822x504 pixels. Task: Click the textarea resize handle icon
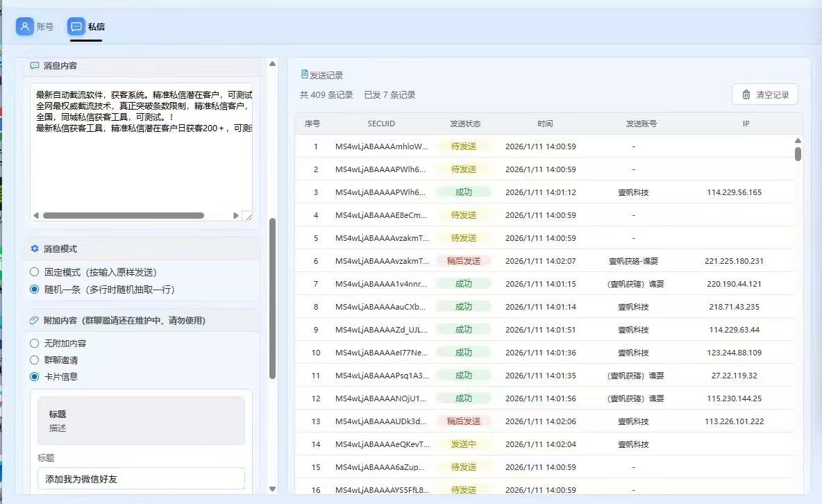246,216
